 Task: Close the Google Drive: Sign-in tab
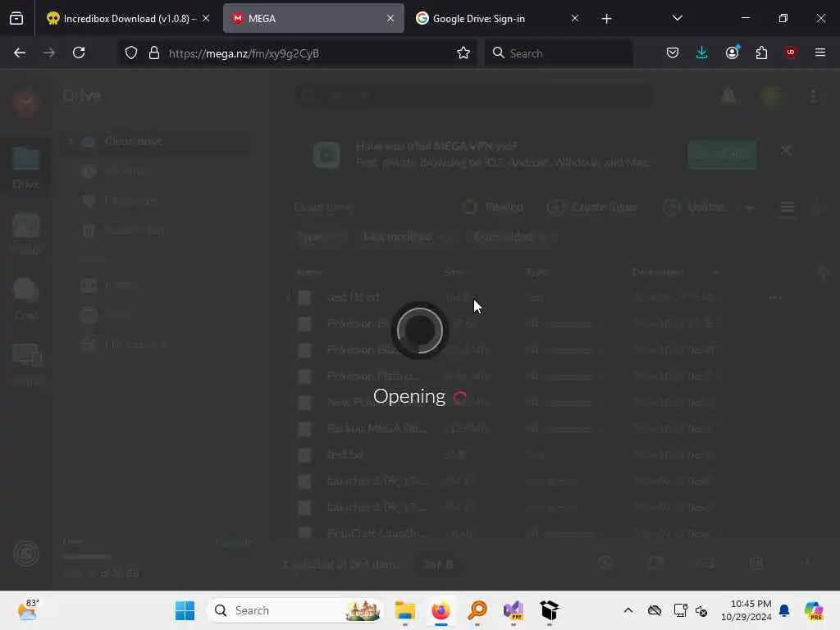click(575, 19)
